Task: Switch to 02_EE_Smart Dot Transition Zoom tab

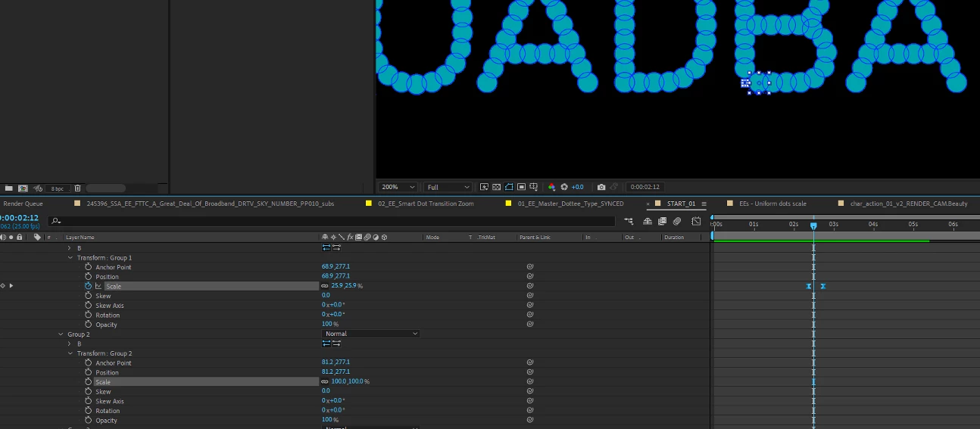Action: click(426, 204)
